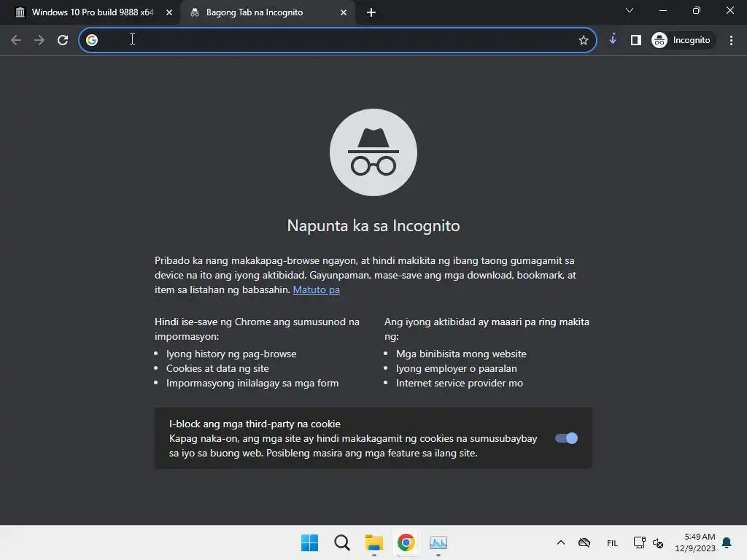
Task: Click the Google logo in the address bar
Action: coord(92,40)
